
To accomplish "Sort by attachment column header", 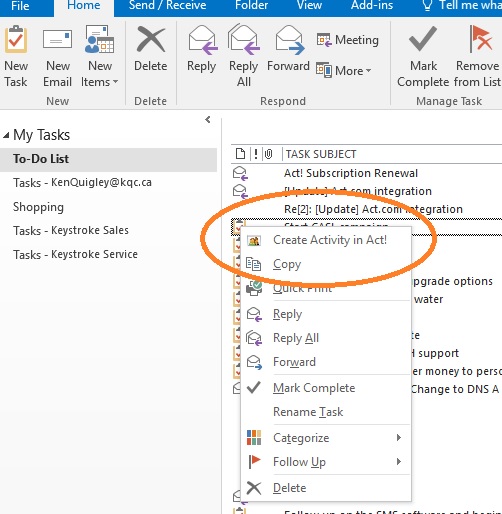I will click(268, 154).
